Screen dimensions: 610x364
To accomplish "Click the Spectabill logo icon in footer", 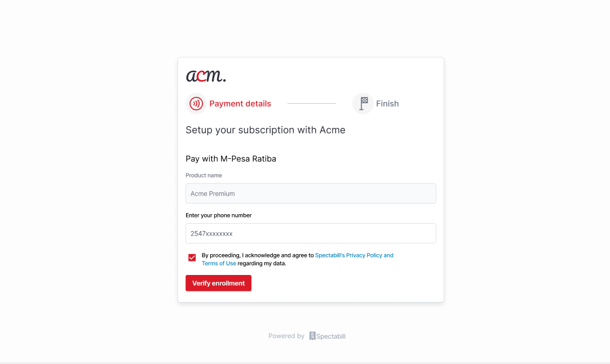I will click(312, 336).
